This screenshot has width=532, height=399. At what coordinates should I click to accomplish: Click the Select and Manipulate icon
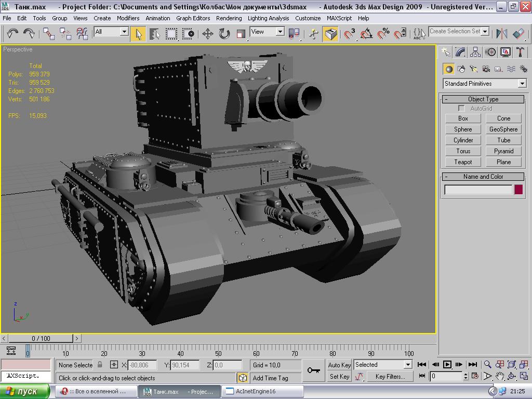click(x=314, y=34)
